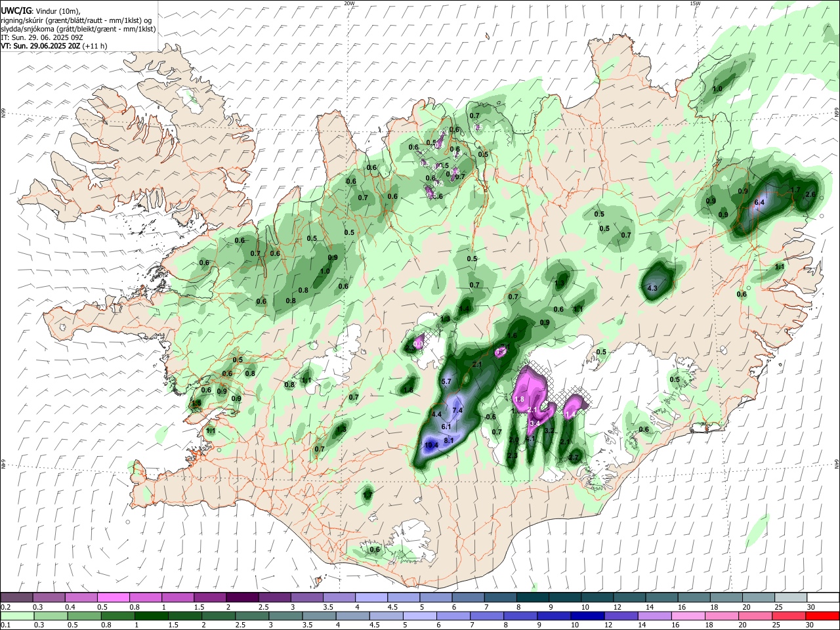
Task: Click the 2.6 precipitation value
Action: (810, 195)
